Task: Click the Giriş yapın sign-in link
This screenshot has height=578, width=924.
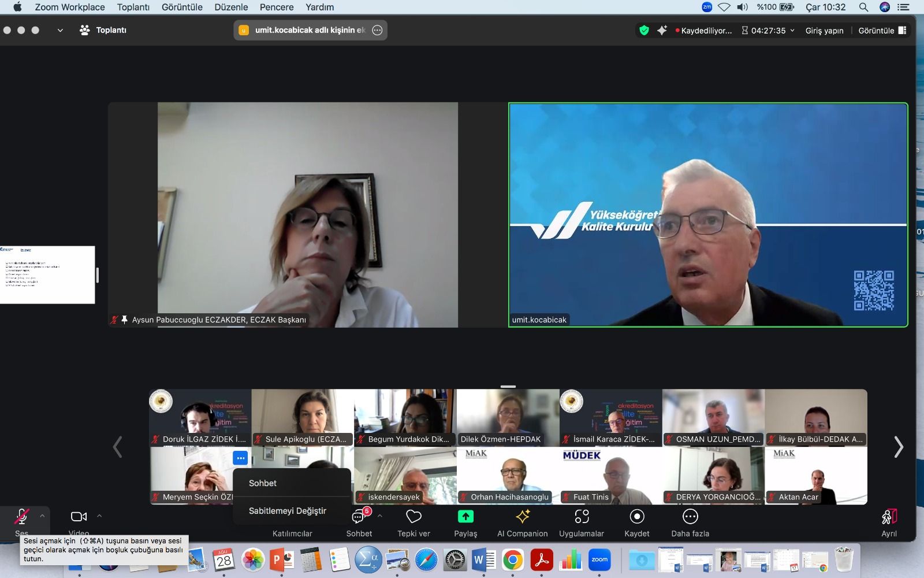Action: (824, 31)
